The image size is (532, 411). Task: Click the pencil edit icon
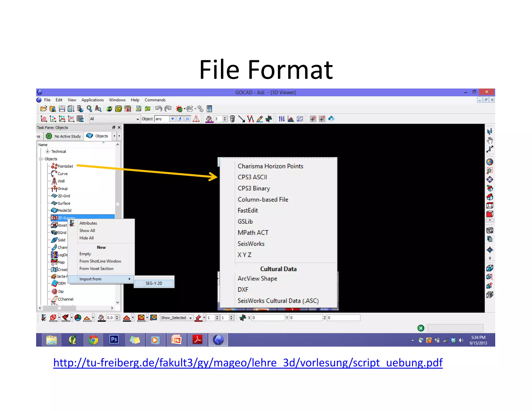(260, 119)
